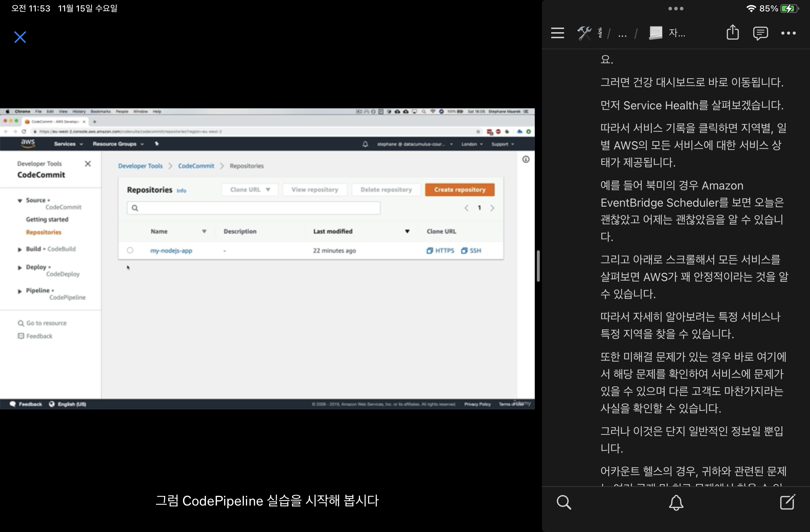Open the my-nodejs-app repository link
This screenshot has height=532, width=810.
171,251
